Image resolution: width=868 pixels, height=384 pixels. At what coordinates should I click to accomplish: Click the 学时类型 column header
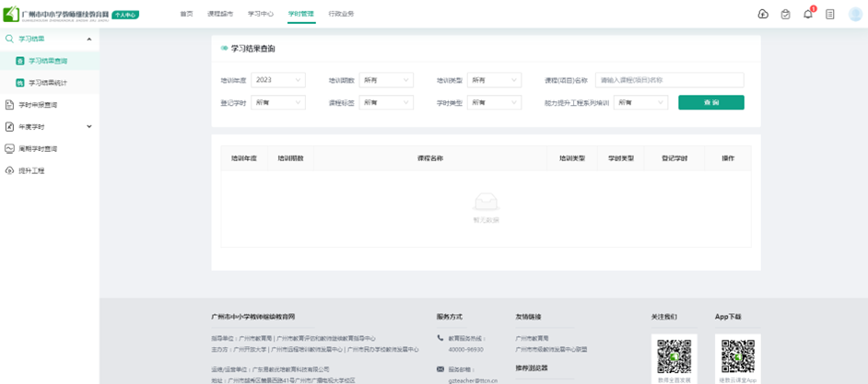(x=621, y=158)
